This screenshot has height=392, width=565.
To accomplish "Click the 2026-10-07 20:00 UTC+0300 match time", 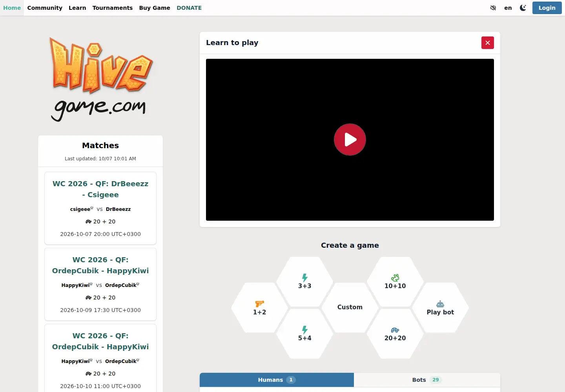I will click(100, 234).
